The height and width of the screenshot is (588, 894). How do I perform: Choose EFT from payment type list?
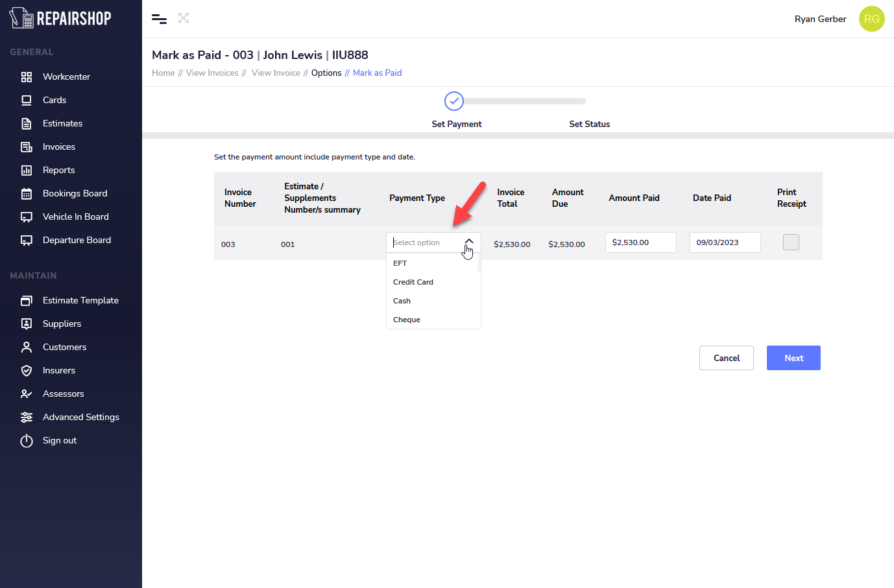[400, 263]
